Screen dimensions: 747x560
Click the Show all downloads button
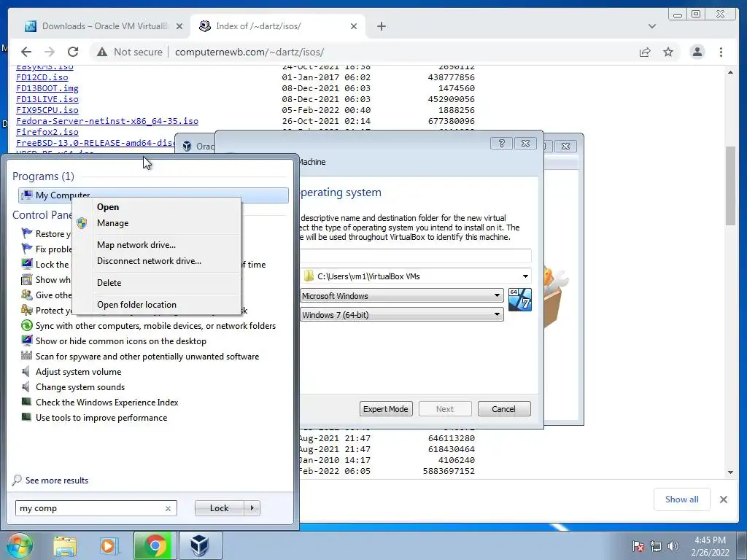tap(682, 499)
